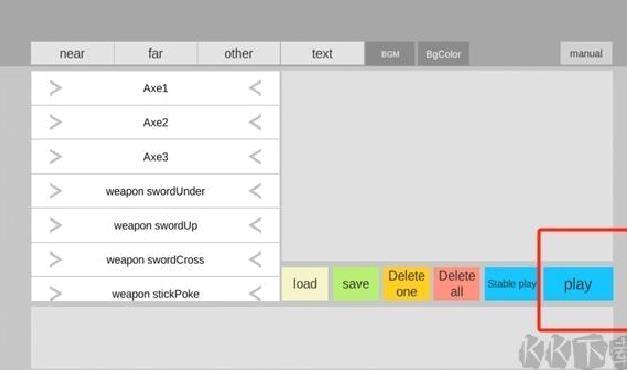Screen dimensions: 627x370
Task: Click the left arrow beside Axe3
Action: pyautogui.click(x=255, y=157)
